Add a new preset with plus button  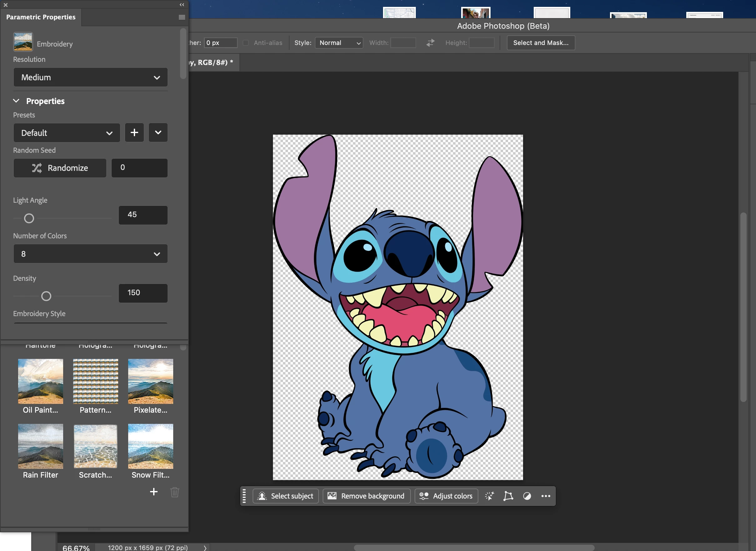click(134, 132)
